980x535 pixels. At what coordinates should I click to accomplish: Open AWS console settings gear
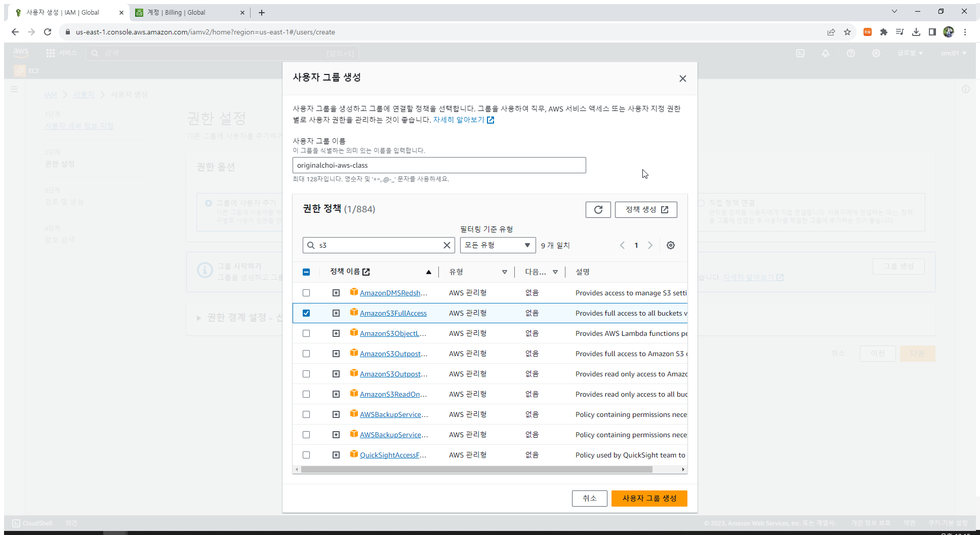coord(876,53)
